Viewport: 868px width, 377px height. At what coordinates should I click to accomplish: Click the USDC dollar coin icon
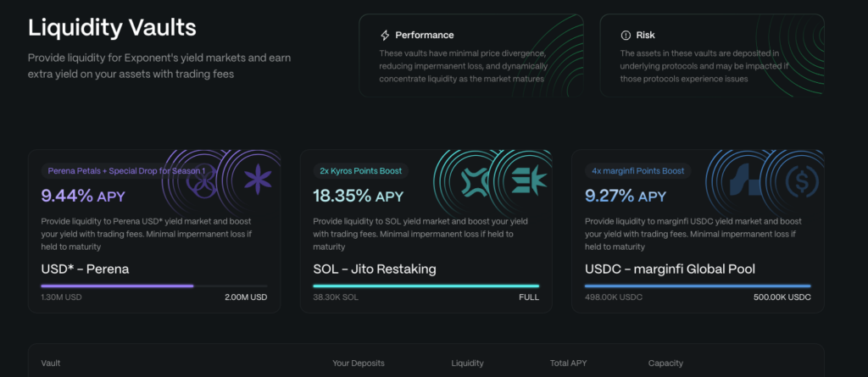click(798, 180)
